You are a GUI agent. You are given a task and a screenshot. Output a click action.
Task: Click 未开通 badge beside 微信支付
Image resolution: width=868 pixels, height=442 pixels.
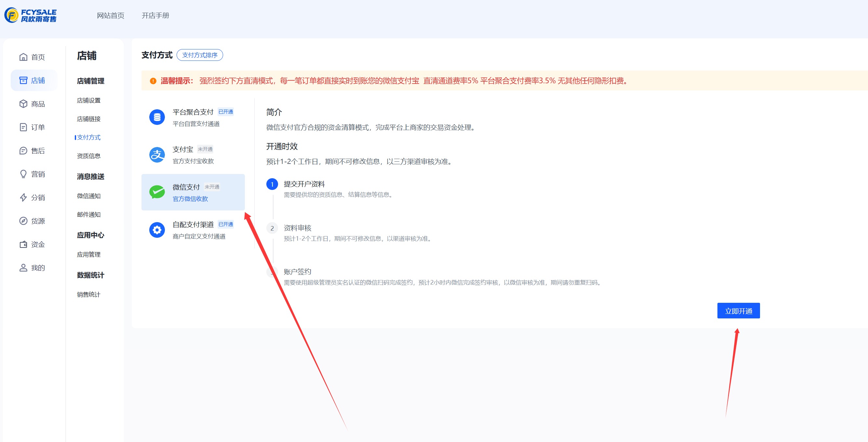click(212, 187)
